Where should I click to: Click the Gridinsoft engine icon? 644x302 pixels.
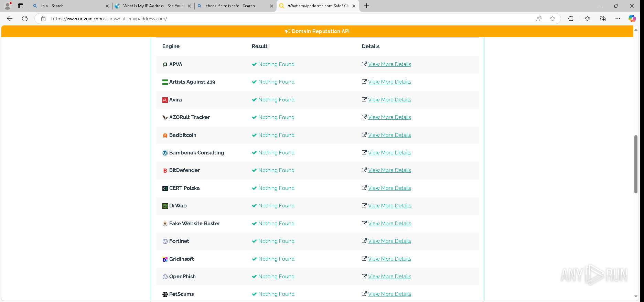pos(165,259)
